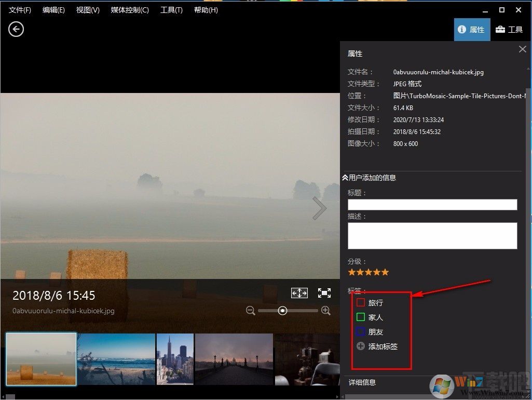The height and width of the screenshot is (400, 532).
Task: Expand the 详细信息 section
Action: click(362, 382)
